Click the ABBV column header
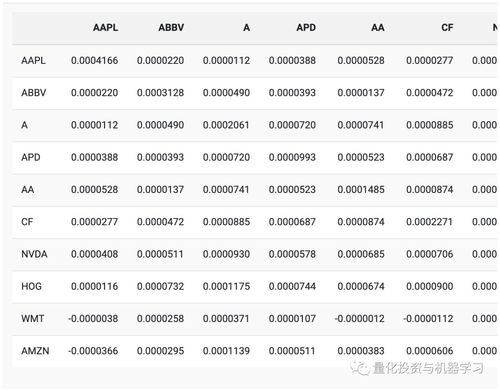Image resolution: width=500 pixels, height=390 pixels. point(171,27)
